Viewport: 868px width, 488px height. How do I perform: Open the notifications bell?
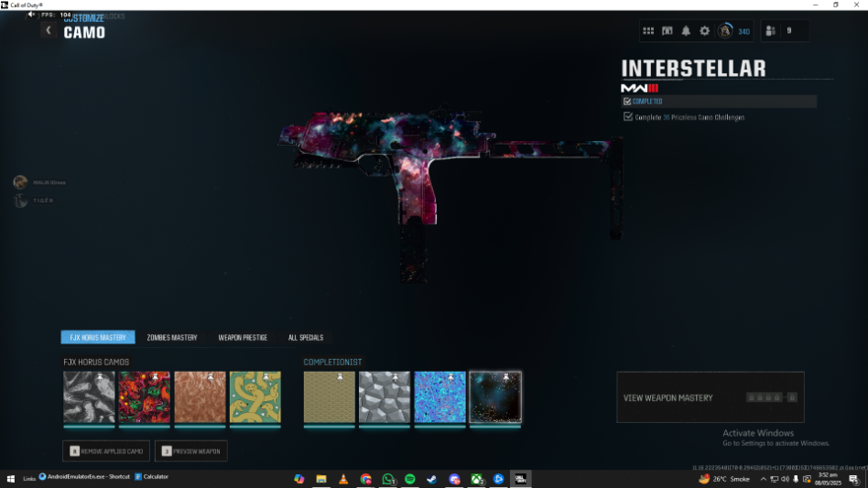686,31
